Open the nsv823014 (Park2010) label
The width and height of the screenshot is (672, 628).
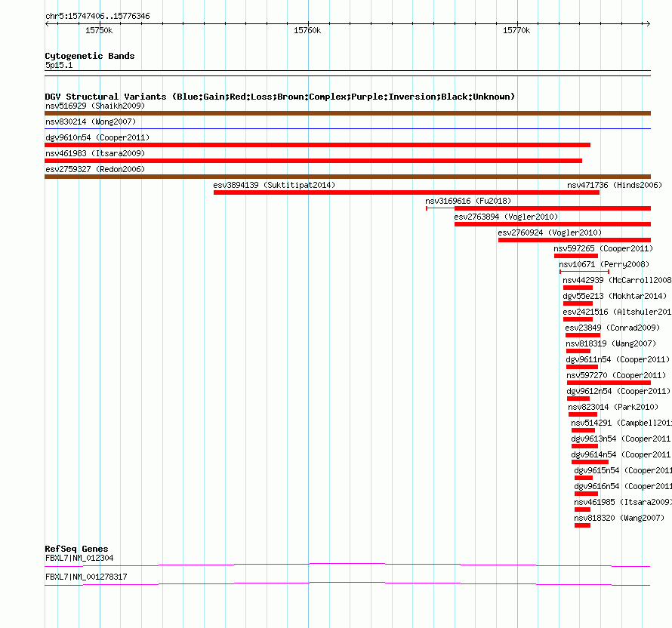tap(613, 407)
